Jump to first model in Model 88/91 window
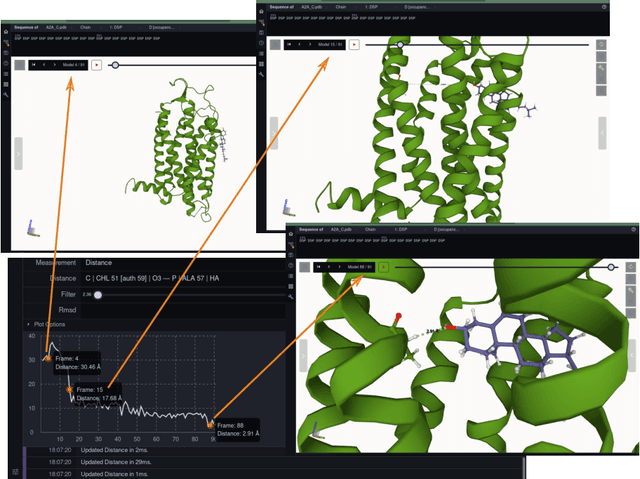Viewport: 640px width, 479px height. [x=319, y=267]
